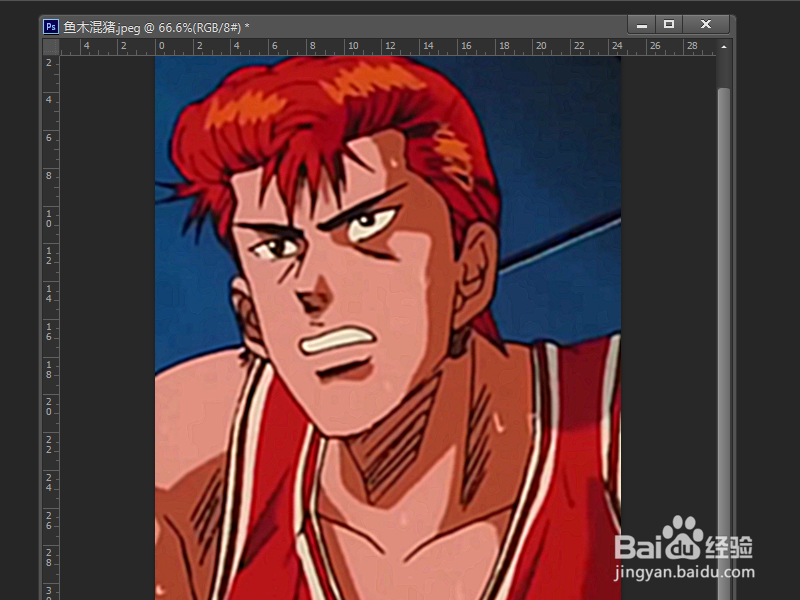Click the vertical scrollbar up arrow
This screenshot has height=600, width=800.
(723, 47)
